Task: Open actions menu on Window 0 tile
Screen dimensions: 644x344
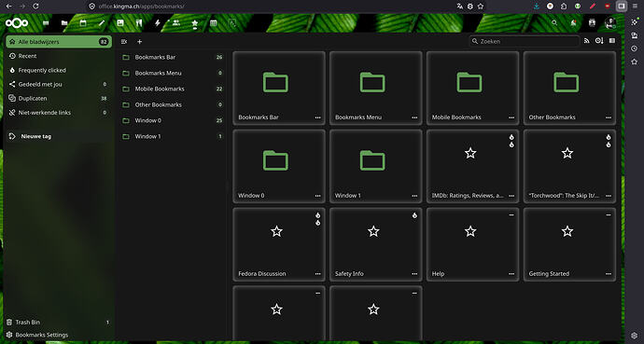Action: 318,196
